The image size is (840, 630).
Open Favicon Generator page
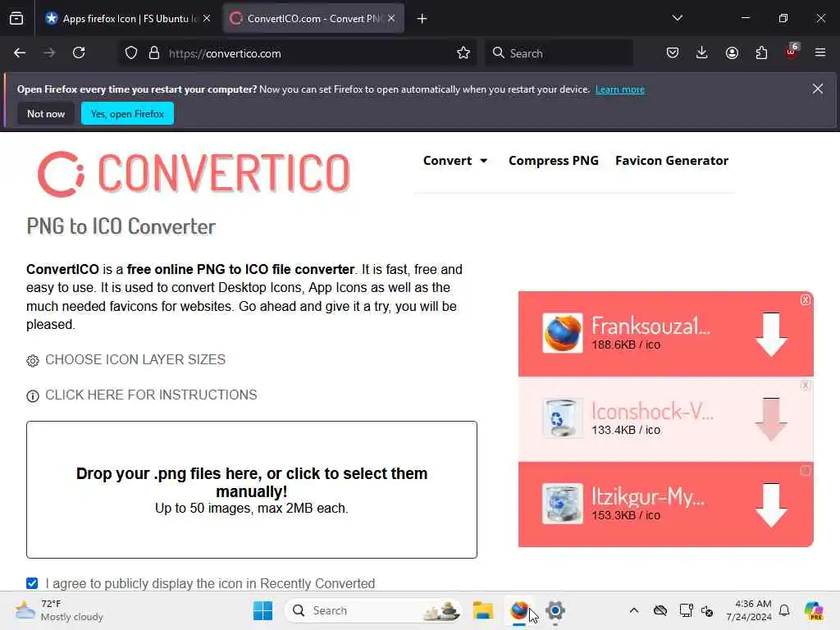coord(672,161)
